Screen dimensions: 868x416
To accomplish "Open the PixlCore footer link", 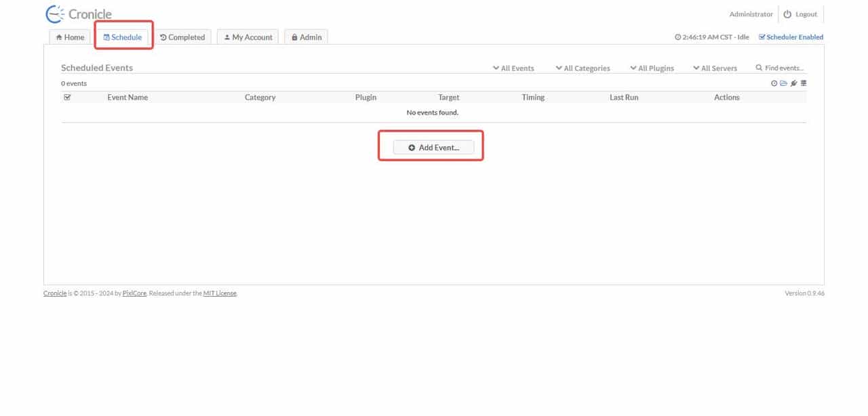I will click(x=135, y=293).
